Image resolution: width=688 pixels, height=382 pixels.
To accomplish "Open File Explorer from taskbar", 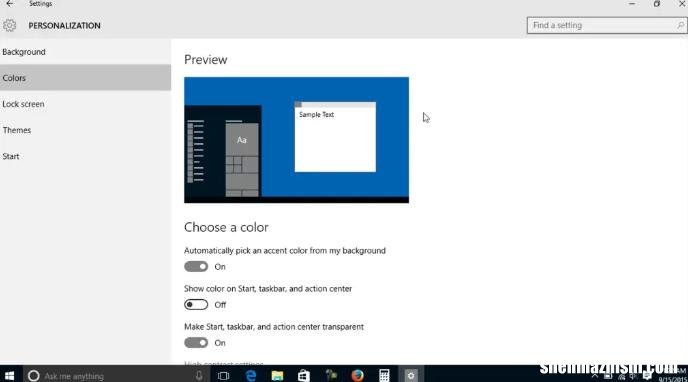I will [277, 376].
